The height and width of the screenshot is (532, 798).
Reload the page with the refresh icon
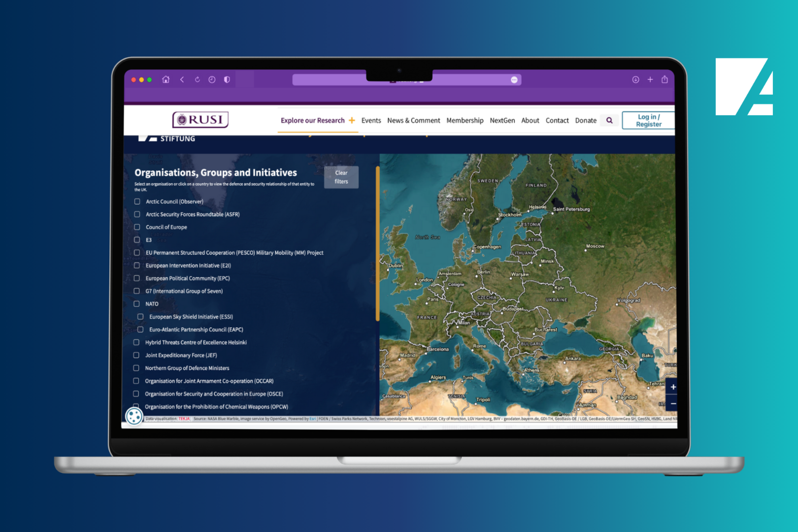point(197,79)
